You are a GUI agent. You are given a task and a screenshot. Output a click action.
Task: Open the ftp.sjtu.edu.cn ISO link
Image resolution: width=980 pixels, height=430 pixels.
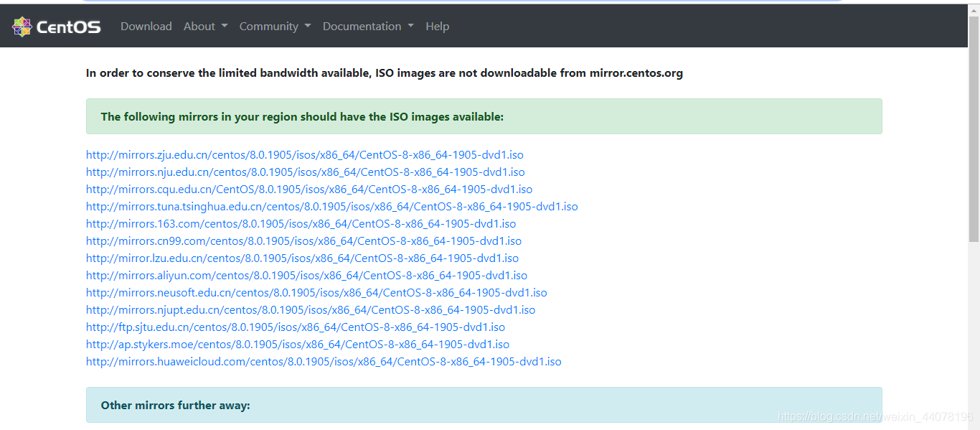point(296,327)
